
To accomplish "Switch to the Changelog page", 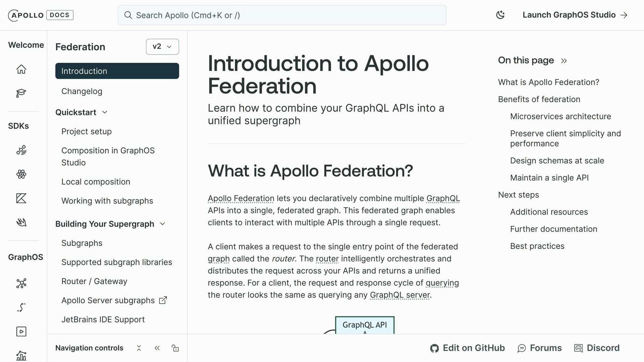I will click(x=82, y=91).
